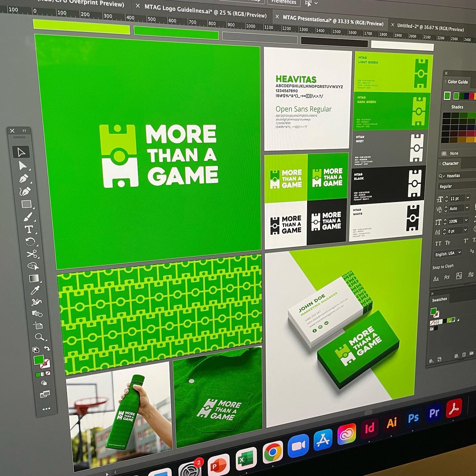Screen dimensions: 476x476
Task: Open the screen mode options icon
Action: click(x=44, y=394)
